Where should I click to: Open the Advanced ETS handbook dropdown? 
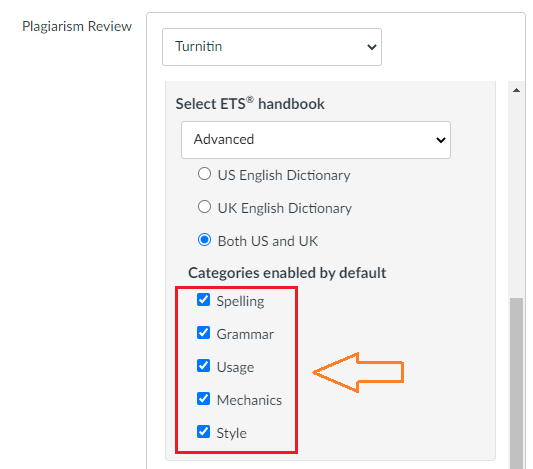click(x=316, y=140)
